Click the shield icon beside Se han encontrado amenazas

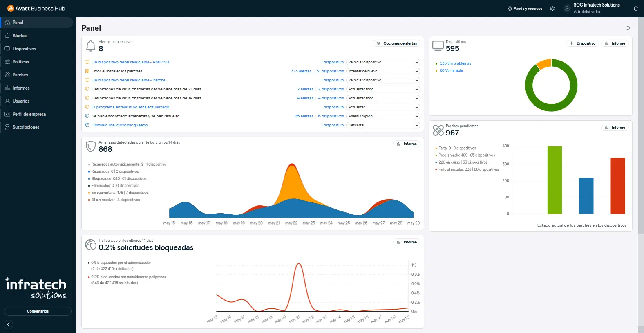[87, 116]
